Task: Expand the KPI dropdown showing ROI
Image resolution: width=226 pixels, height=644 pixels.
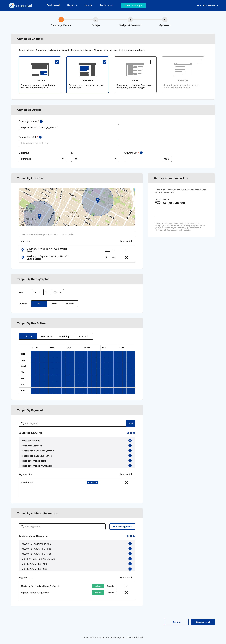Action: coord(95,159)
